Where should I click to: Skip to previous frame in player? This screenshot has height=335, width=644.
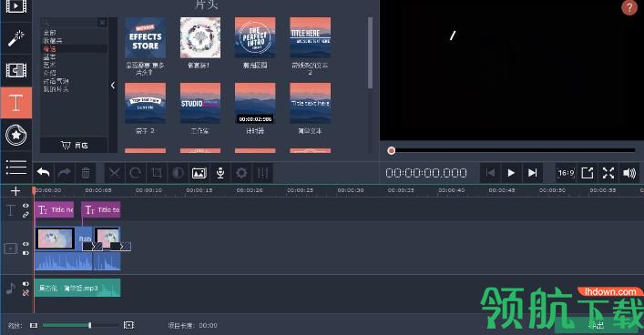pos(490,173)
